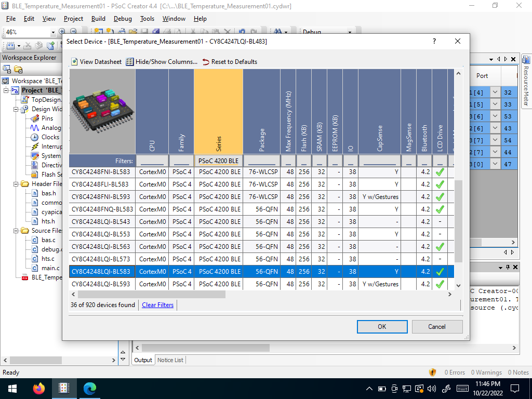The image size is (532, 399).
Task: Open Microsoft Edge from the taskbar
Action: tap(89, 389)
